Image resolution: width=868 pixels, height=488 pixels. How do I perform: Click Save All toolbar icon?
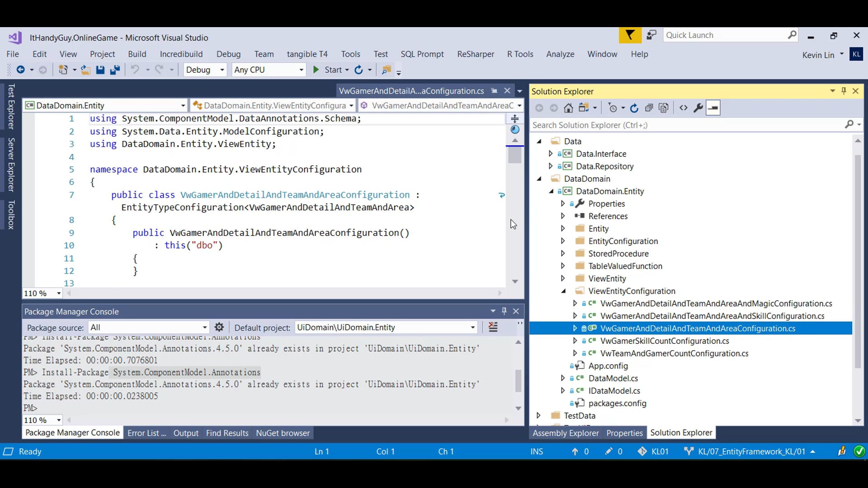click(115, 70)
